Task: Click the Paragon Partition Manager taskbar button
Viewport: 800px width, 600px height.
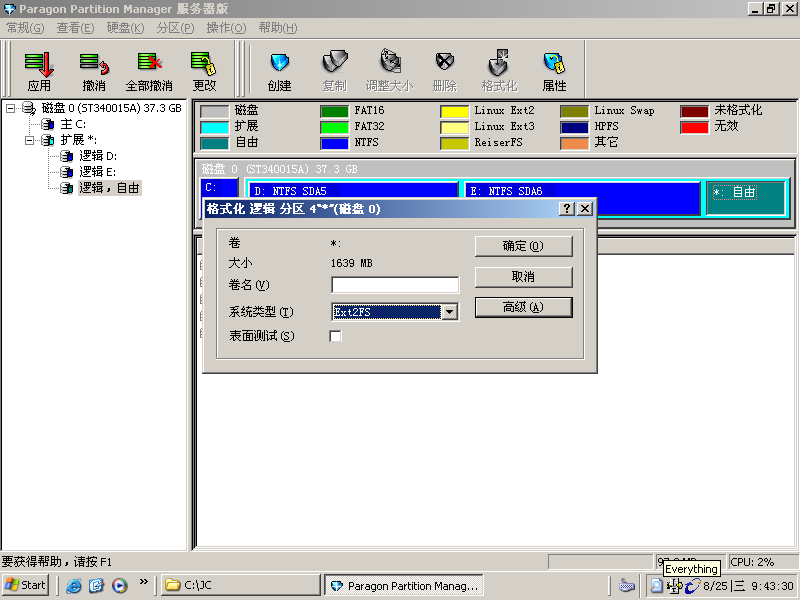Action: tap(404, 586)
